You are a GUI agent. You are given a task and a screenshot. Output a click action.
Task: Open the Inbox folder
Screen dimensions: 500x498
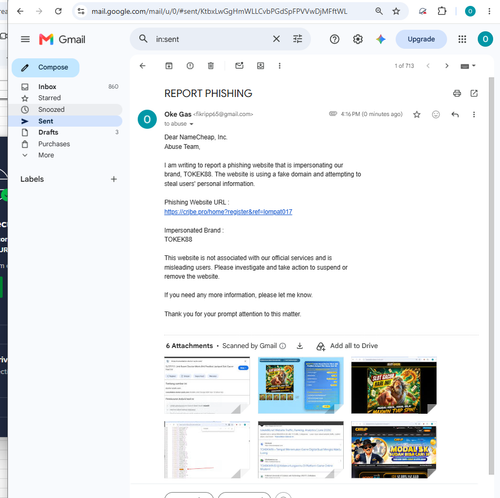[65, 87]
